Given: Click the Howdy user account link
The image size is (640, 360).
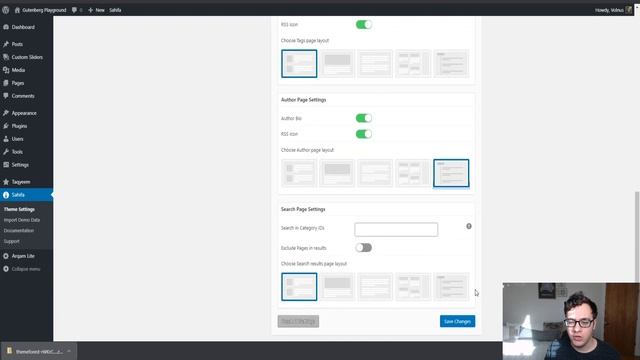Looking at the screenshot, I should click(x=609, y=10).
